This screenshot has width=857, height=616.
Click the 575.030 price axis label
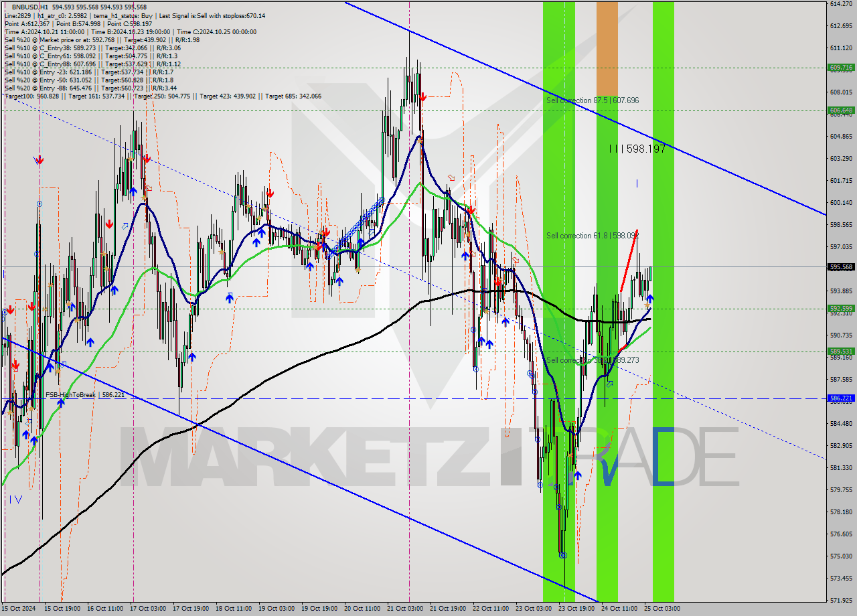click(x=841, y=556)
